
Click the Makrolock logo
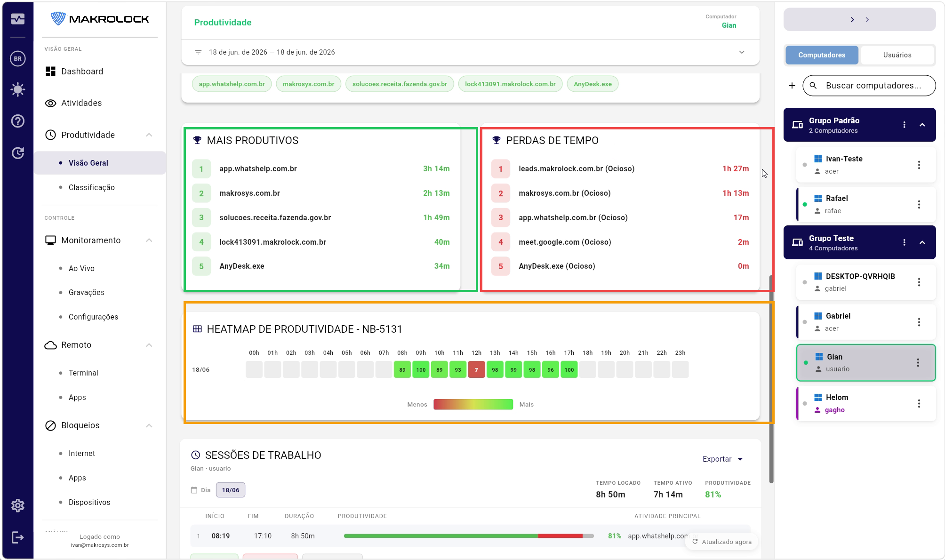pyautogui.click(x=100, y=19)
